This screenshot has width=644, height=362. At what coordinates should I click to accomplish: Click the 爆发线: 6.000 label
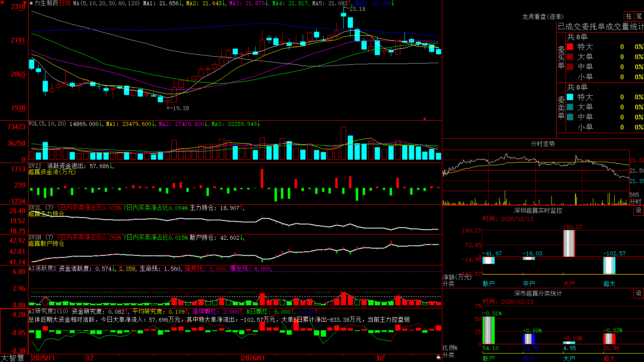tap(250, 268)
